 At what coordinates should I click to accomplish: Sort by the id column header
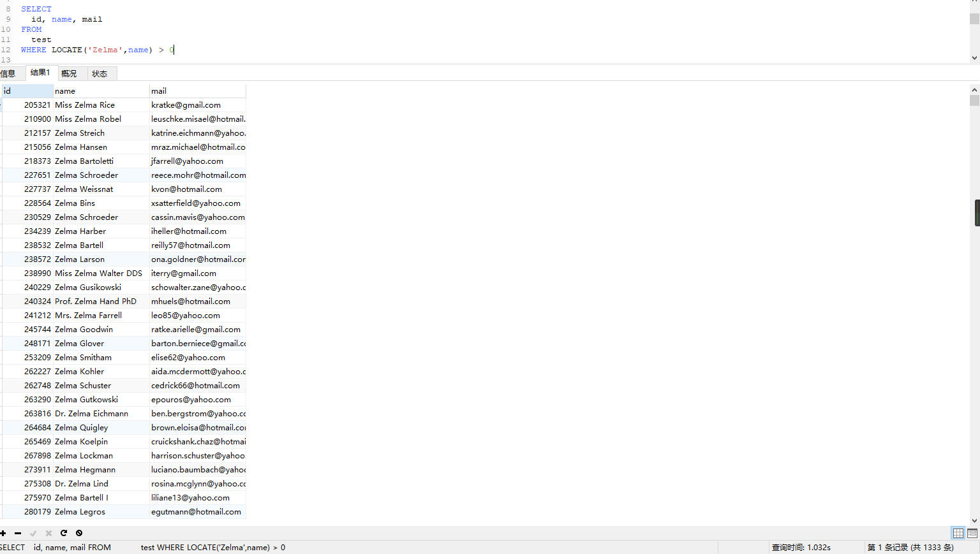pyautogui.click(x=27, y=91)
